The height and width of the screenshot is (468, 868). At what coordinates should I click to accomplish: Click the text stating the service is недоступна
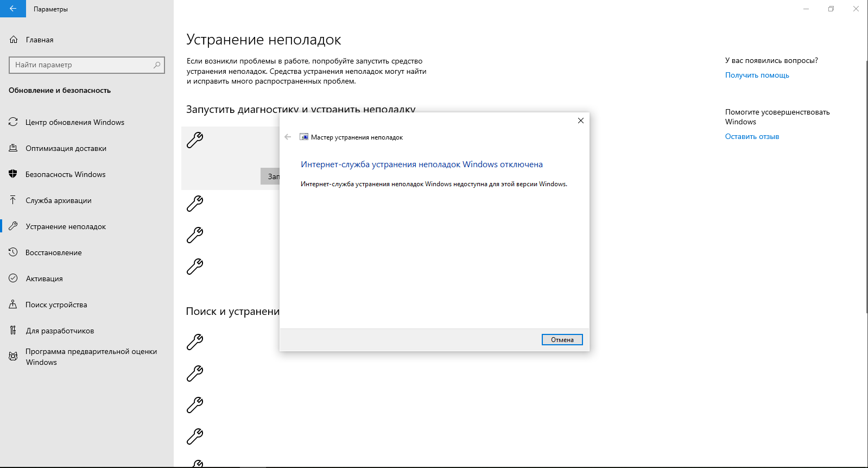point(434,184)
